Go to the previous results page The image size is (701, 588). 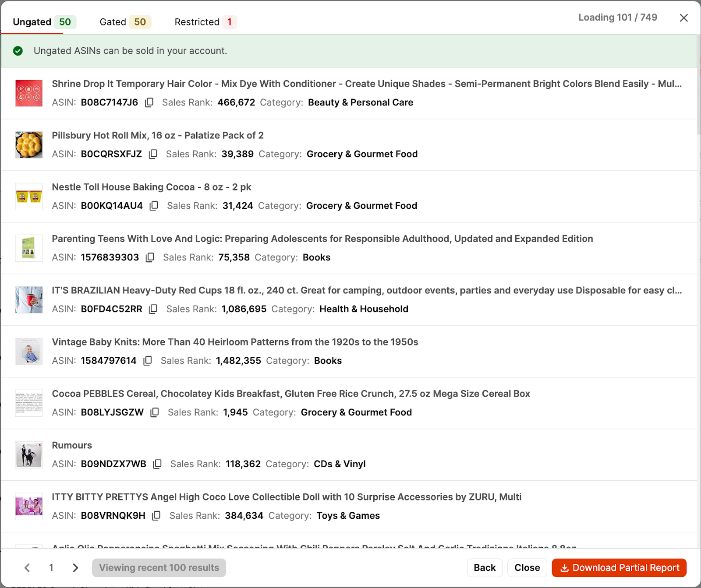click(x=27, y=568)
